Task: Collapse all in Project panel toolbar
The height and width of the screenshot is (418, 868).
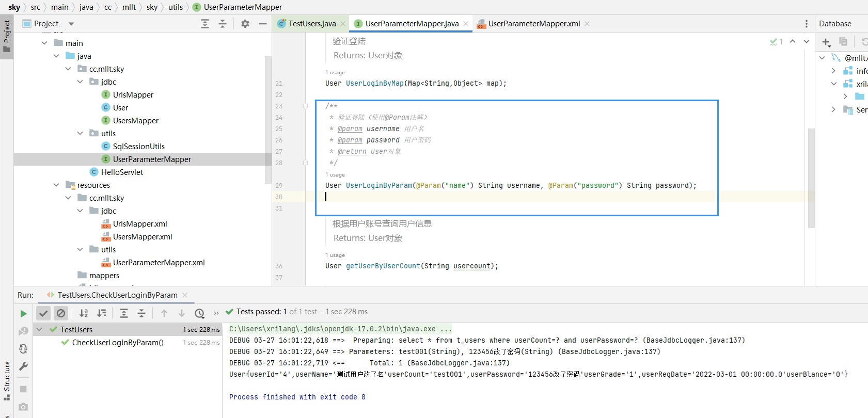Action: (x=223, y=24)
